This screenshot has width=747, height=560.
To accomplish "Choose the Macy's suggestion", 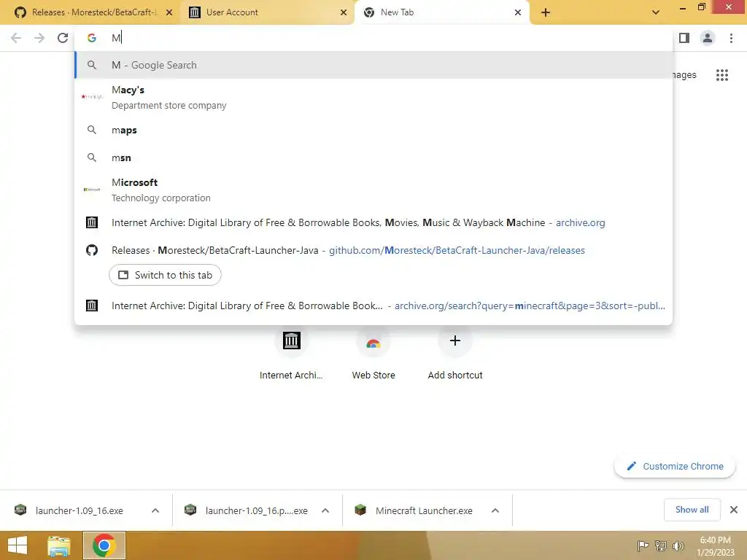I will click(373, 97).
